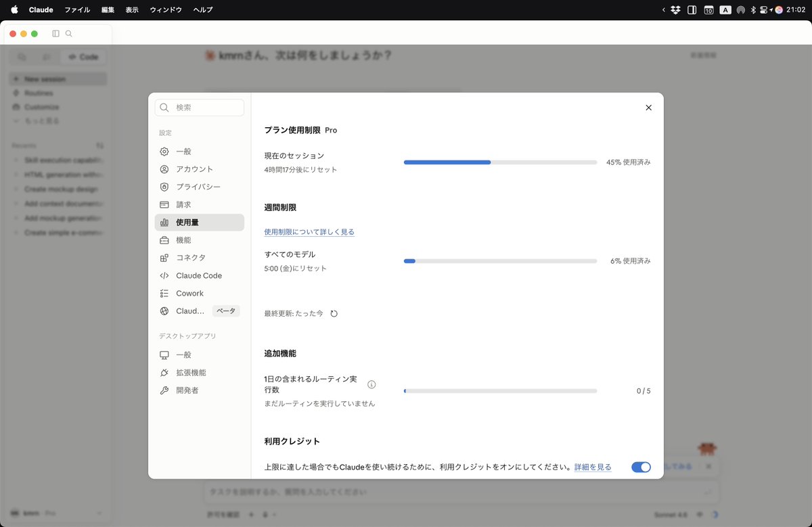Click the ルーティン実行数 progress bar
812x527 pixels.
pyautogui.click(x=500, y=391)
